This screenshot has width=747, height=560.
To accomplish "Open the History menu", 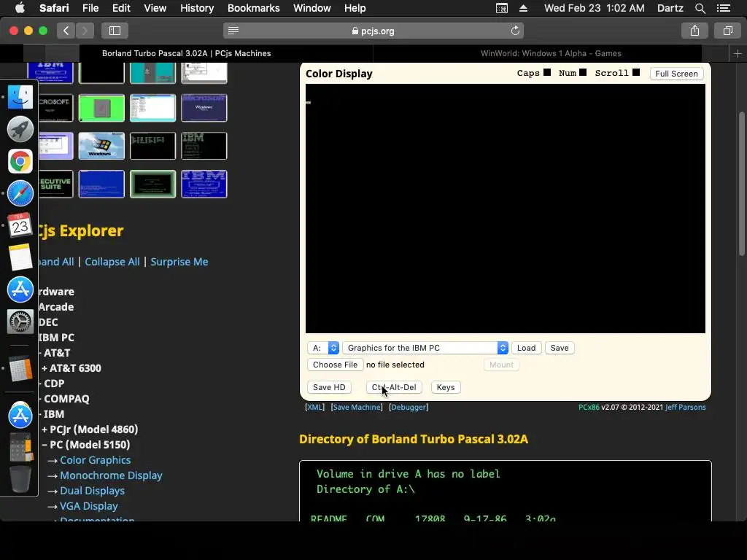I will pos(197,8).
